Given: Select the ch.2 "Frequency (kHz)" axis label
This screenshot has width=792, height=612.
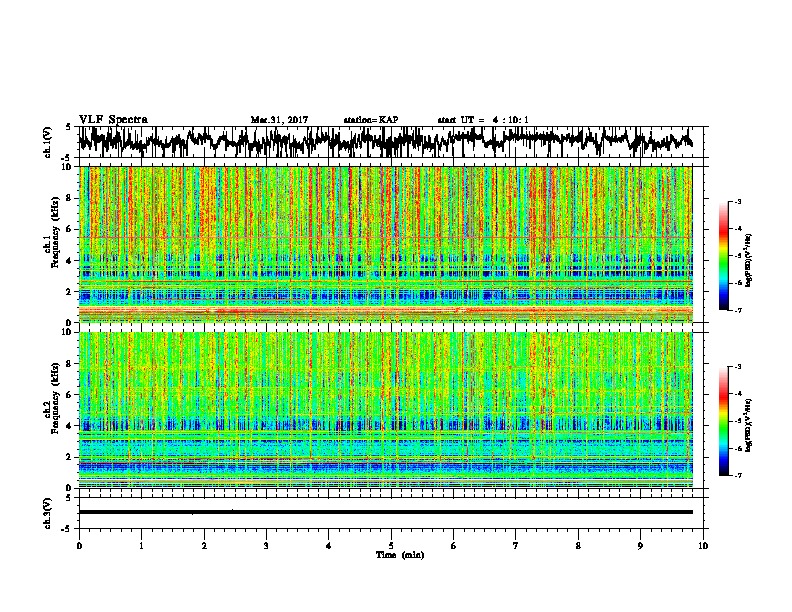Looking at the screenshot, I should pyautogui.click(x=55, y=398).
